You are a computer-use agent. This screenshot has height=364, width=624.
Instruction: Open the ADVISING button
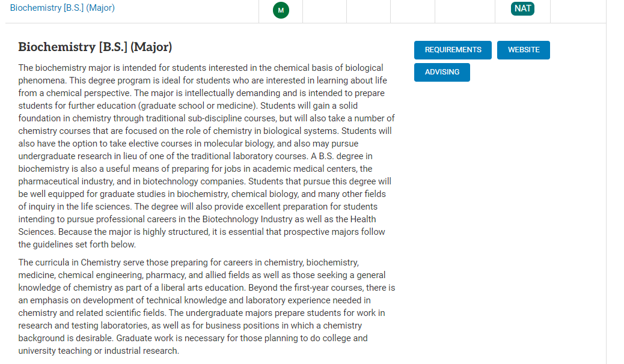tap(442, 72)
